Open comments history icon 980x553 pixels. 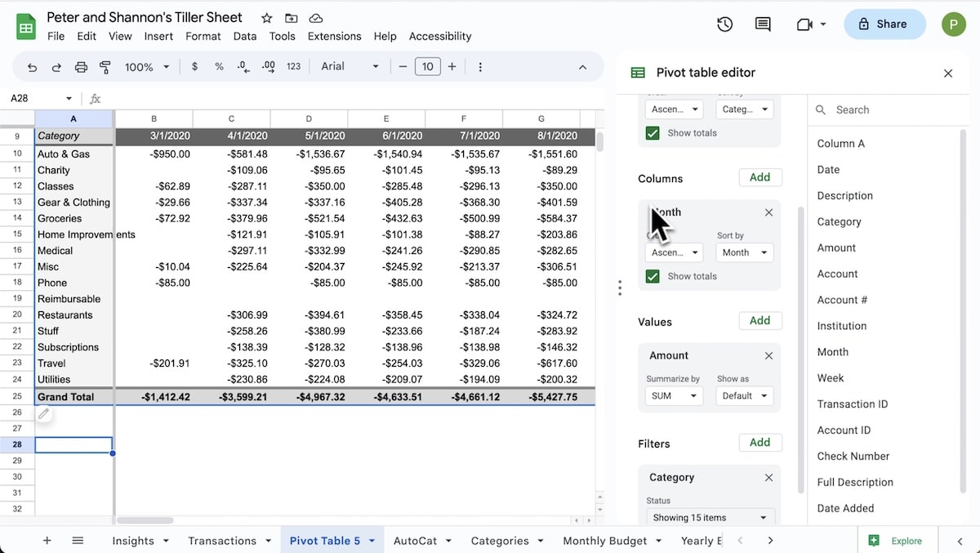763,25
